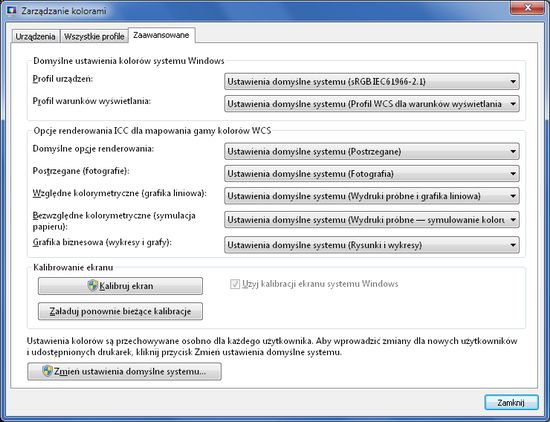Click Zmień ustawienia domyślne systemu button
Viewport: 550px width, 422px height.
point(124,371)
